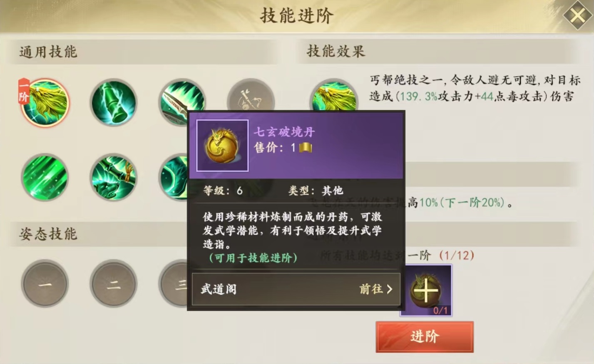Click the 七玄破境丹 pill icon in tooltip
This screenshot has height=364, width=594.
click(222, 146)
